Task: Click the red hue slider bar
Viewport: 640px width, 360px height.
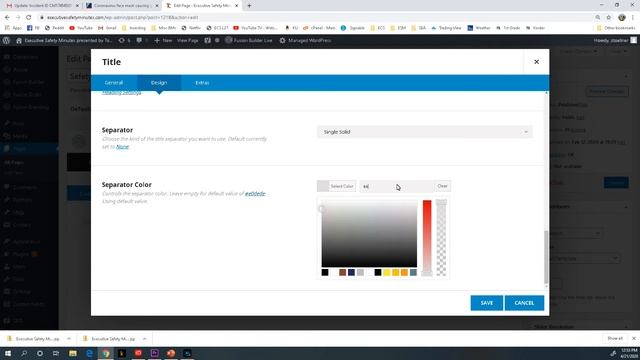Action: [x=427, y=238]
